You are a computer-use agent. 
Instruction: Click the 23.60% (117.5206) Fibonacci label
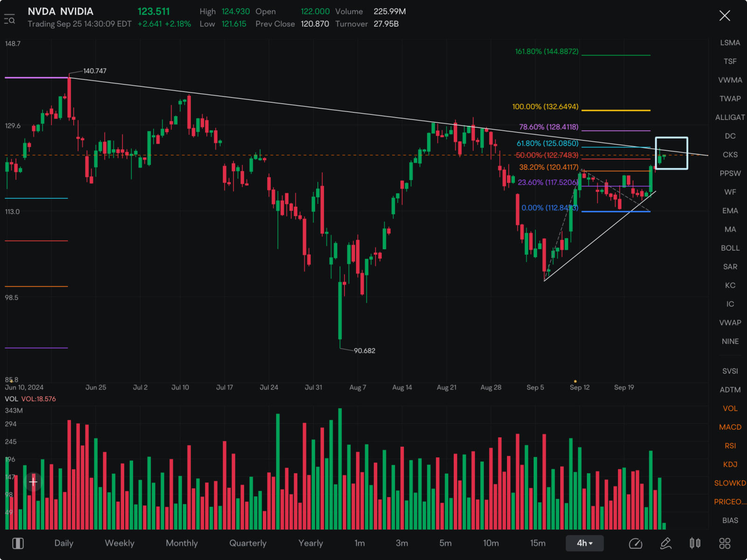[548, 182]
